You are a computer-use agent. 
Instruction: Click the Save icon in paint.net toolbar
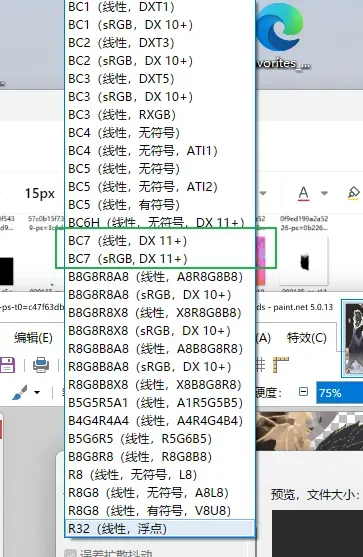7,365
